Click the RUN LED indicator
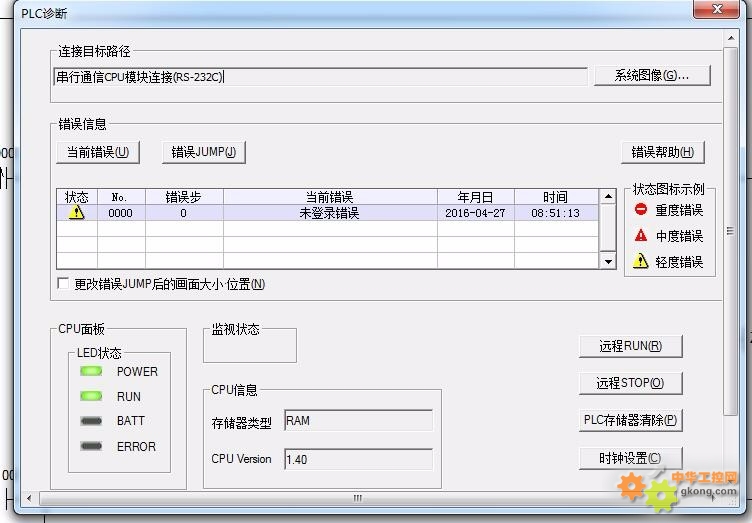The height and width of the screenshot is (523, 752). [x=91, y=396]
